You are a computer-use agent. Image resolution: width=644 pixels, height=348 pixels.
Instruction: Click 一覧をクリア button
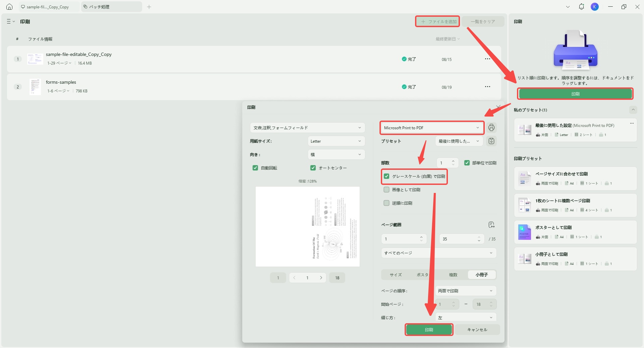(x=483, y=21)
